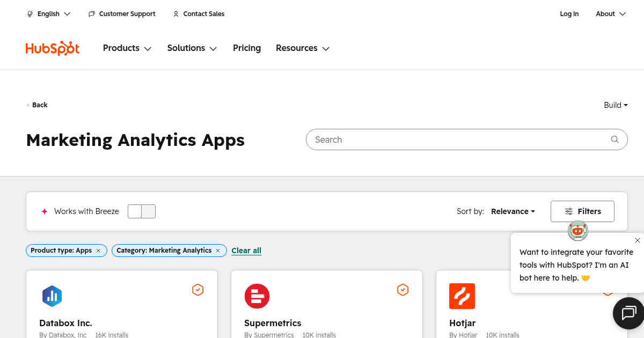This screenshot has width=644, height=338.
Task: Open the Supermetrics app title
Action: [273, 323]
